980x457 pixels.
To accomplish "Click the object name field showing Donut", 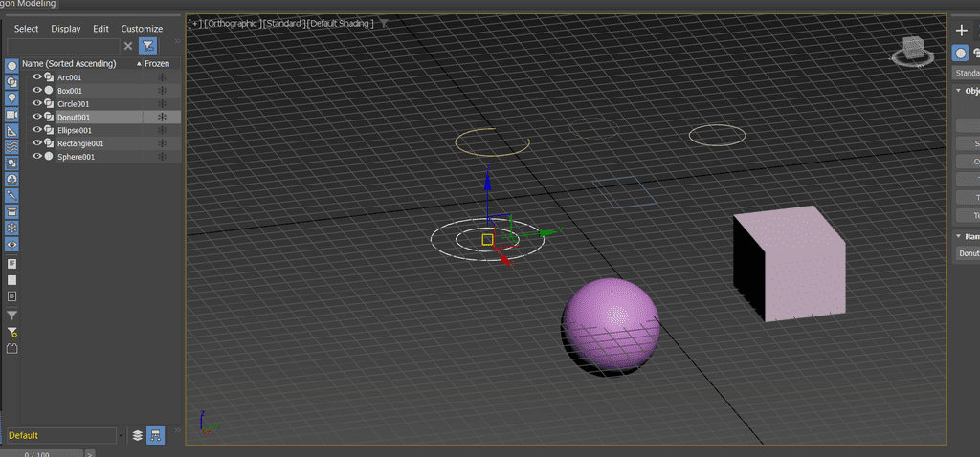I will coord(969,253).
